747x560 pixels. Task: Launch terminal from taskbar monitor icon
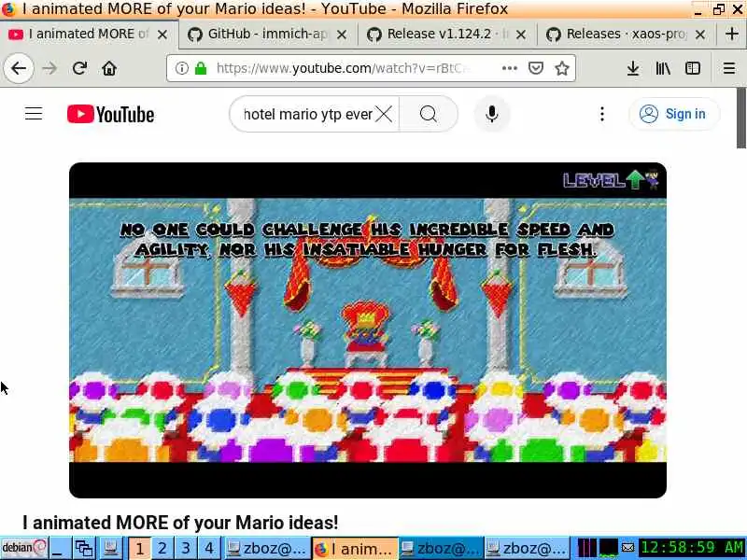click(x=110, y=548)
